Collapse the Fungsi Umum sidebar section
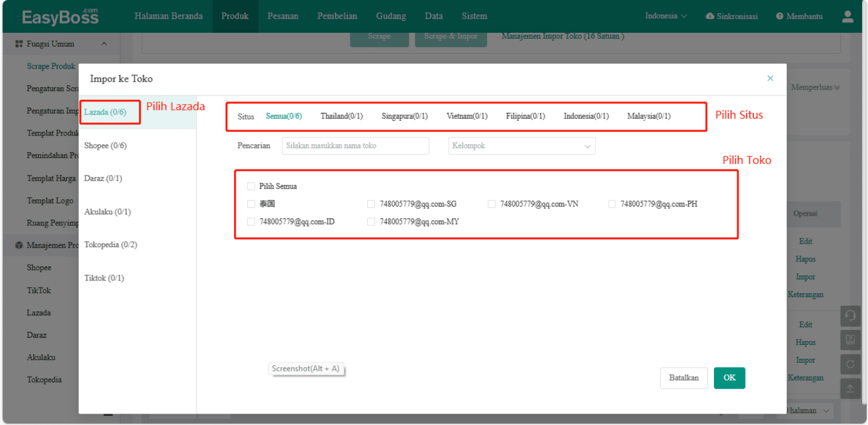This screenshot has width=868, height=425. tap(104, 44)
